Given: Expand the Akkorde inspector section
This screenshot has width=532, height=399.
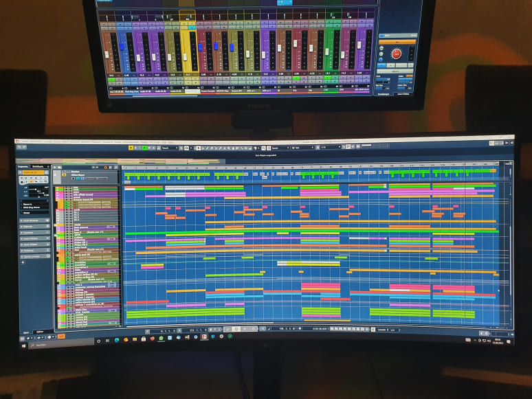Looking at the screenshot, I should [x=35, y=227].
